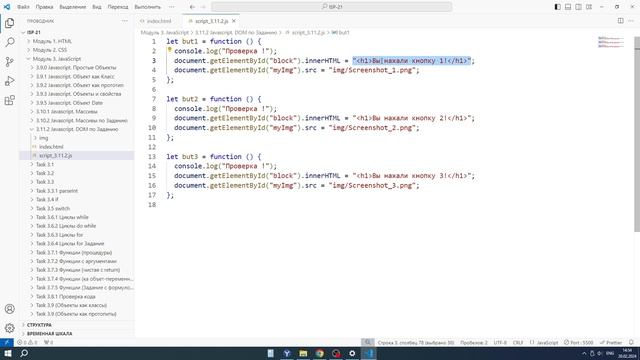The height and width of the screenshot is (360, 640).
Task: Open the Explorer view in activity bar
Action: pyautogui.click(x=10, y=23)
